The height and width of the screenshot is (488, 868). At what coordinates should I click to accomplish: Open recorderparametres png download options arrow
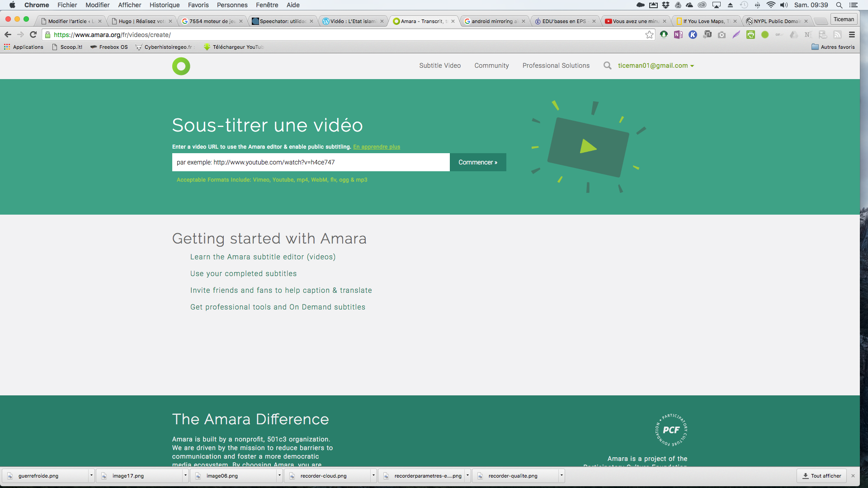point(467,475)
